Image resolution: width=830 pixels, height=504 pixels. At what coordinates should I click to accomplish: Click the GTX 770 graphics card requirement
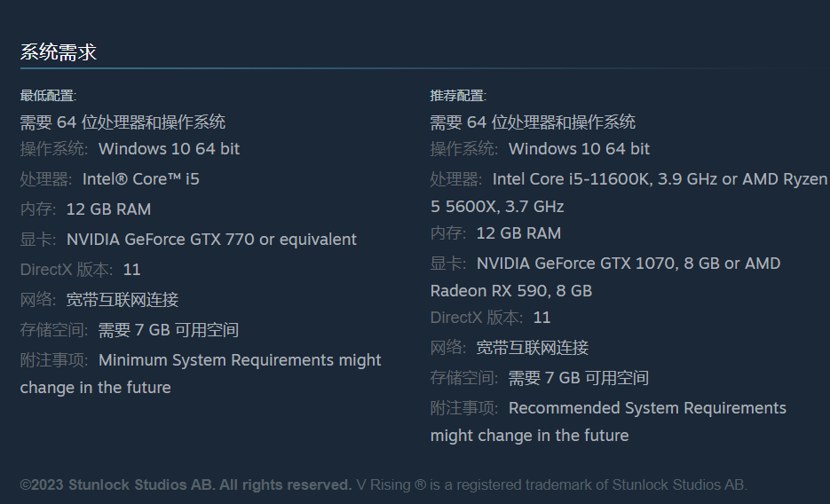click(x=211, y=240)
